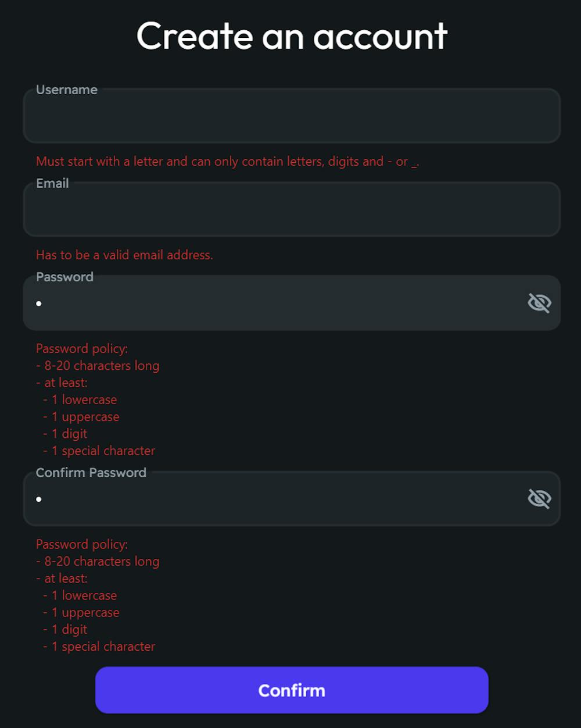The width and height of the screenshot is (581, 728).
Task: Click "8-20 characters long" under Confirm Password
Action: 102,561
